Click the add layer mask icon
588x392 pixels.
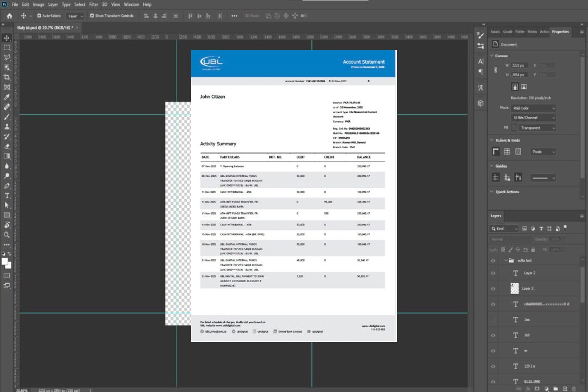[537, 389]
